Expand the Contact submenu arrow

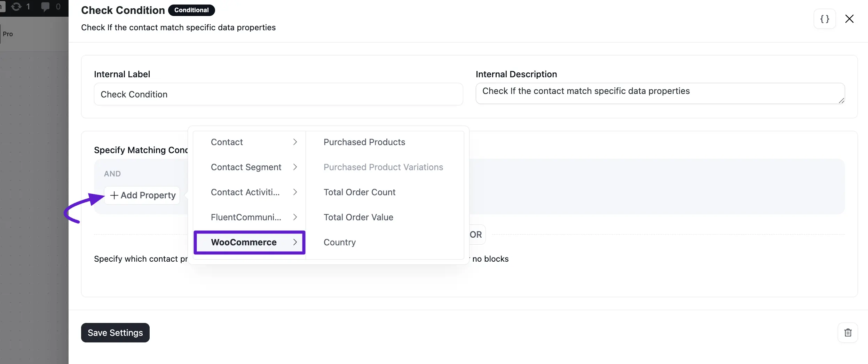295,142
